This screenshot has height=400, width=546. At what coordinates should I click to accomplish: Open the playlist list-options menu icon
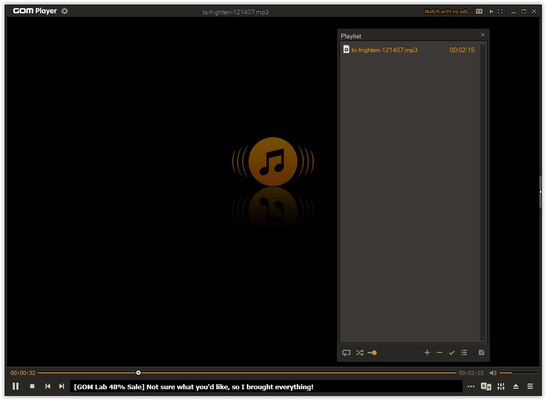[x=464, y=353]
